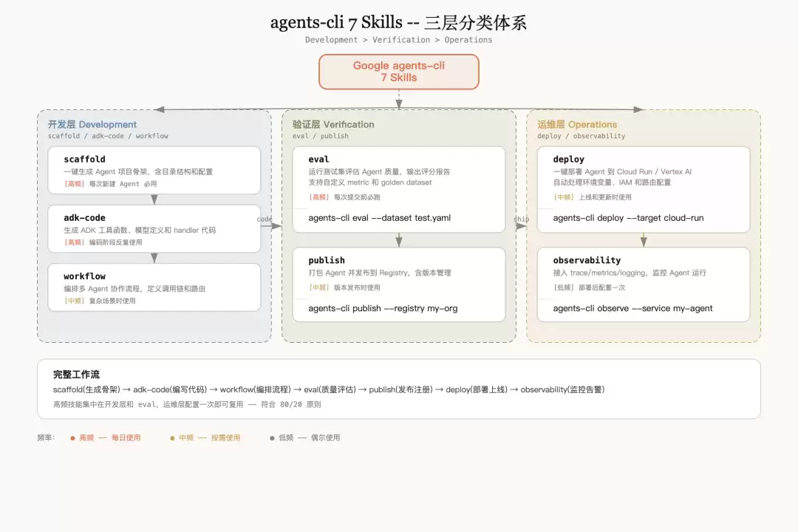Screen dimensions: 798x532
Task: Click the "[高频] 每次提交前必跑" tag
Action: (x=344, y=197)
